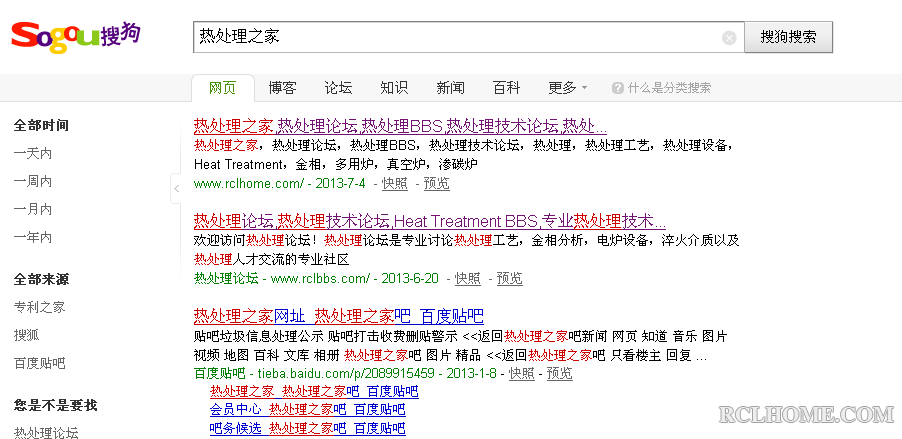Open 快照 for the rclhome.com result
The height and width of the screenshot is (439, 902).
point(395,184)
